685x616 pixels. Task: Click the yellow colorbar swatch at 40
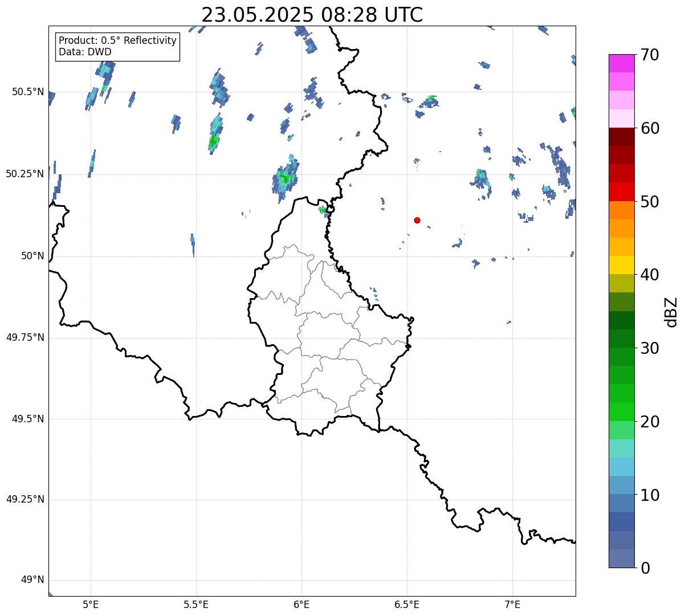622,266
